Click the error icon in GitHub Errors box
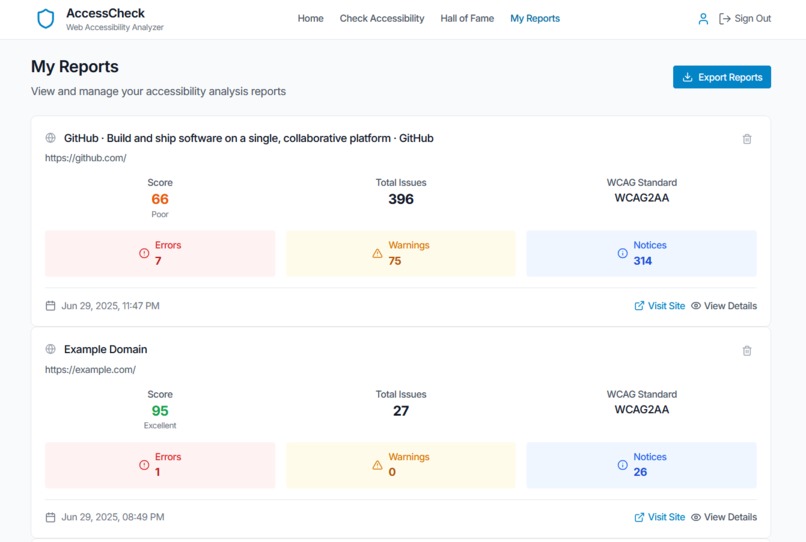The height and width of the screenshot is (542, 806). point(144,253)
